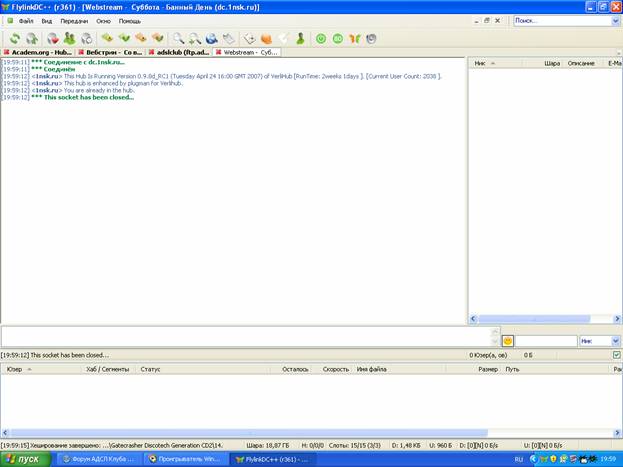This screenshot has width=623, height=467.
Task: Click the grey follow-redirect arrow toolbar icon
Action: pos(32,39)
